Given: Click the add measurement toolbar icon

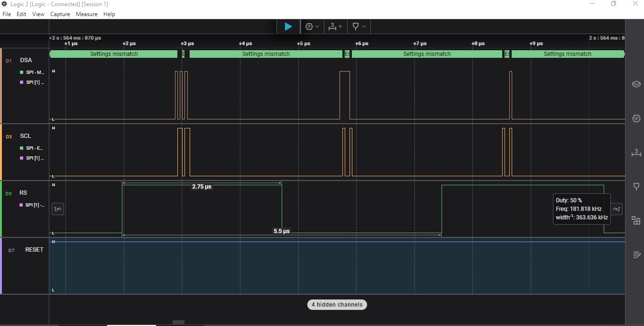Looking at the screenshot, I should click(335, 27).
